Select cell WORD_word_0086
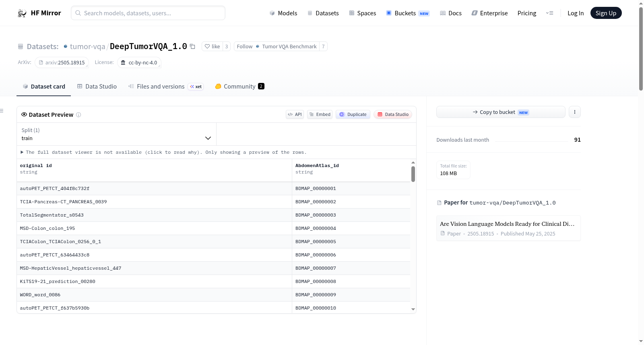 tap(154, 295)
